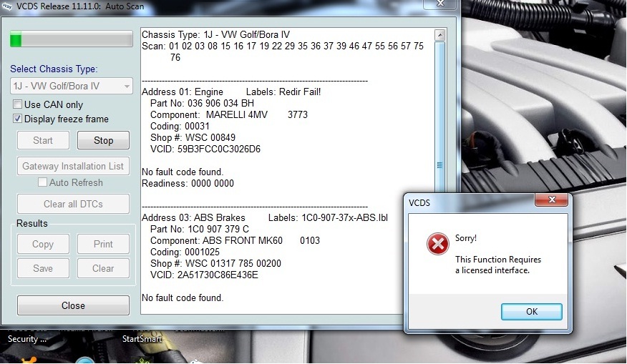Screen dimensions: 627x364
Task: Click 'Chassis Type: 1J - VW Golf/Bora IV' line
Action: point(216,35)
